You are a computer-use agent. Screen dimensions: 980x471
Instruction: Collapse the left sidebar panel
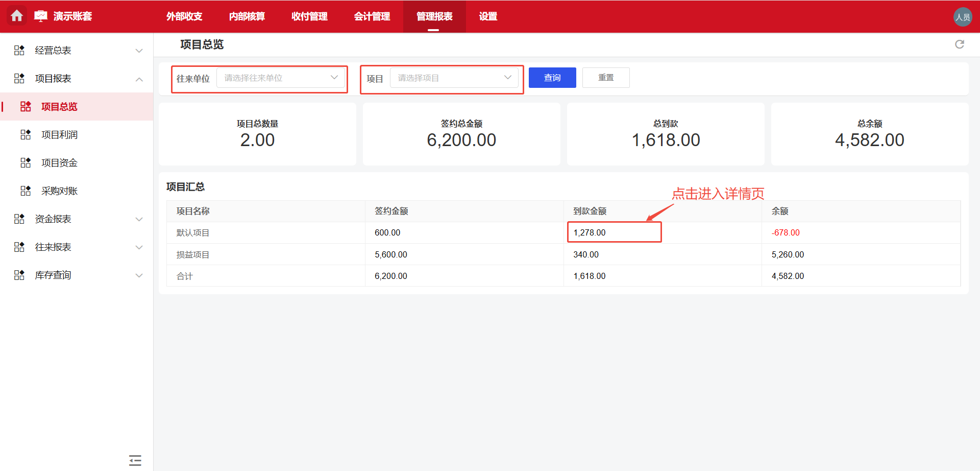pyautogui.click(x=135, y=460)
